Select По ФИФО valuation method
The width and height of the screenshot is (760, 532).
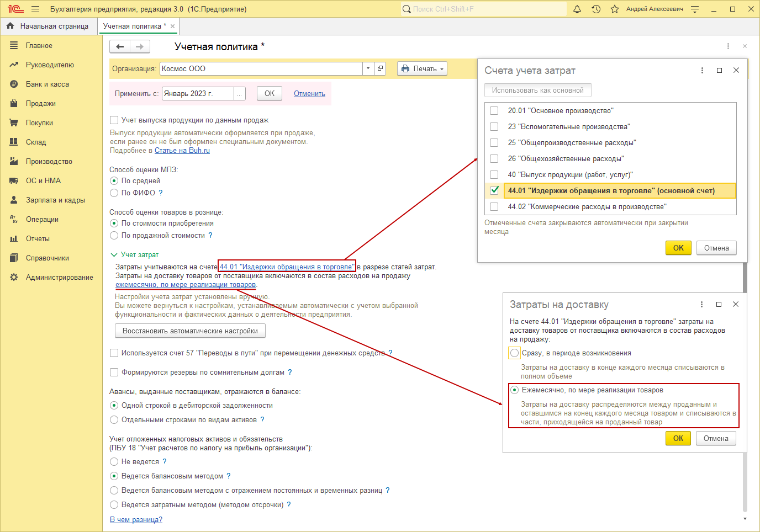[114, 193]
